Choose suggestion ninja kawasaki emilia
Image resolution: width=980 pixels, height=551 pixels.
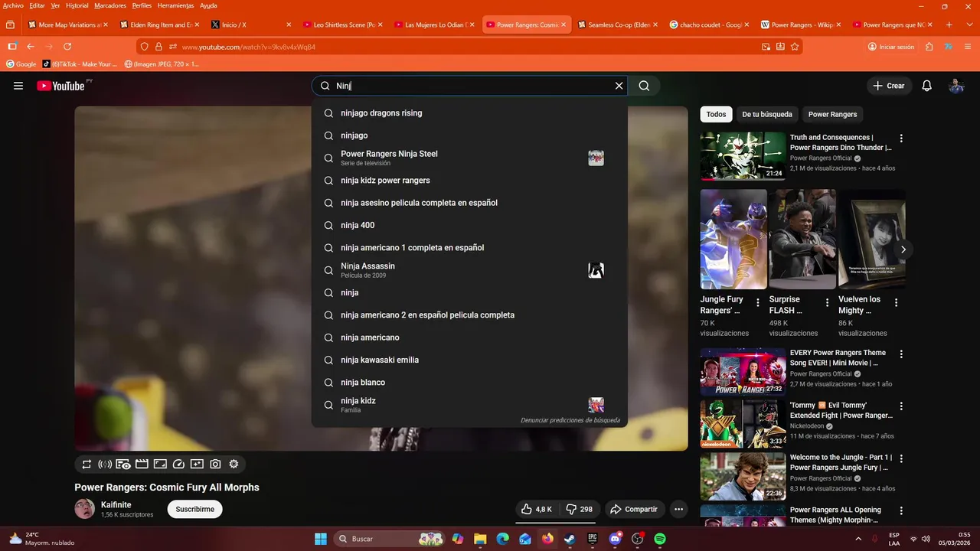pos(469,360)
